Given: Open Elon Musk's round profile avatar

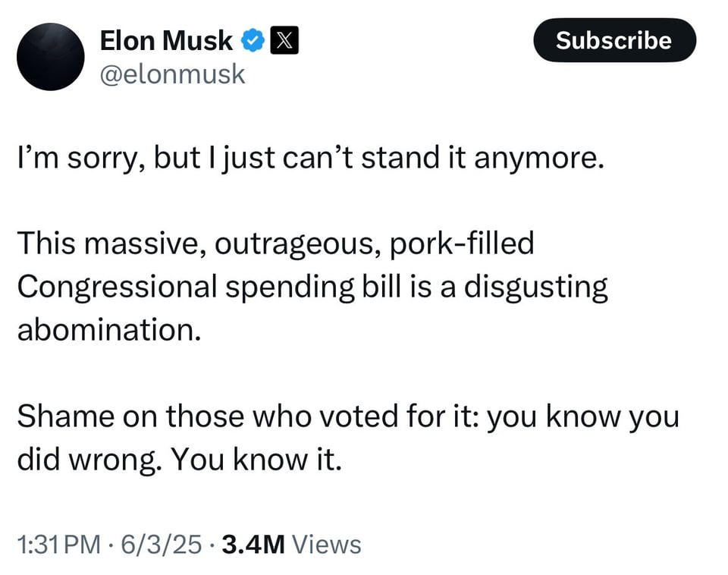Looking at the screenshot, I should 50,56.
